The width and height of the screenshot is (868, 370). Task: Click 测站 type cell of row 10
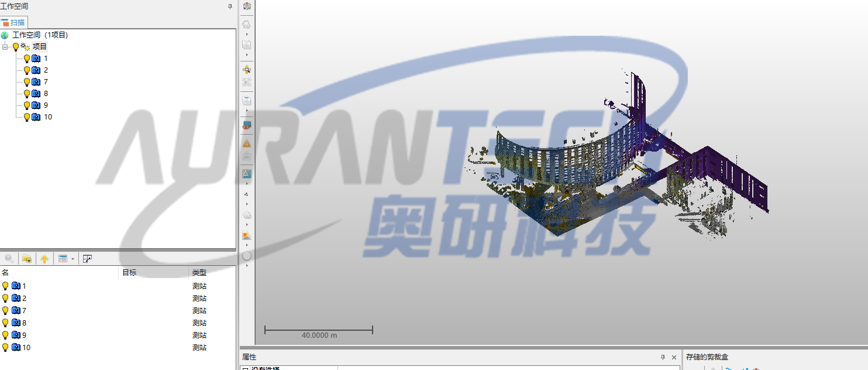(199, 348)
